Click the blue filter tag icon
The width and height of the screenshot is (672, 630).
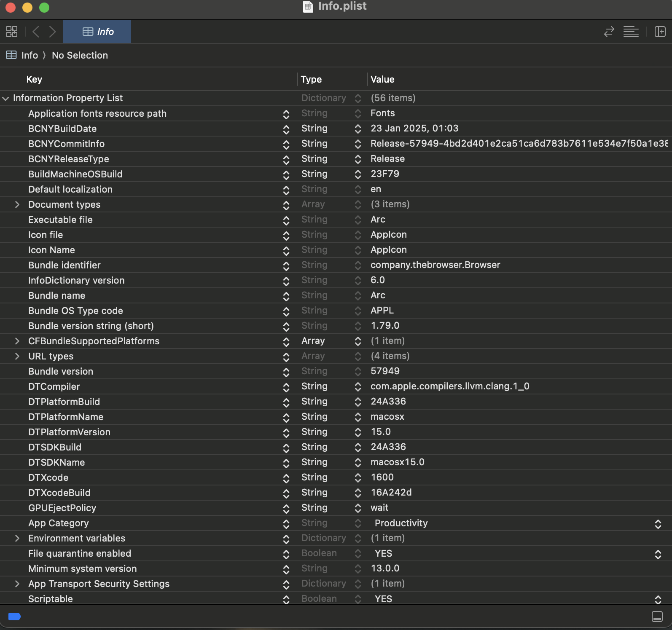(x=14, y=617)
